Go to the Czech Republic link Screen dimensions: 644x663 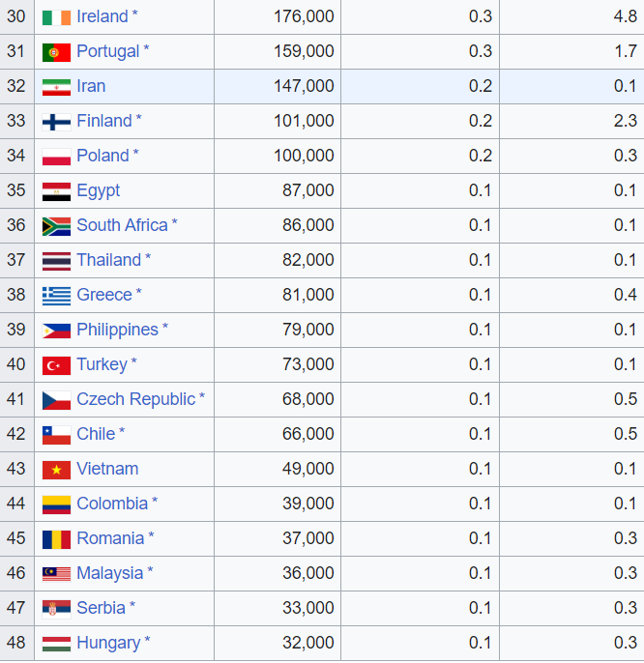tap(135, 399)
